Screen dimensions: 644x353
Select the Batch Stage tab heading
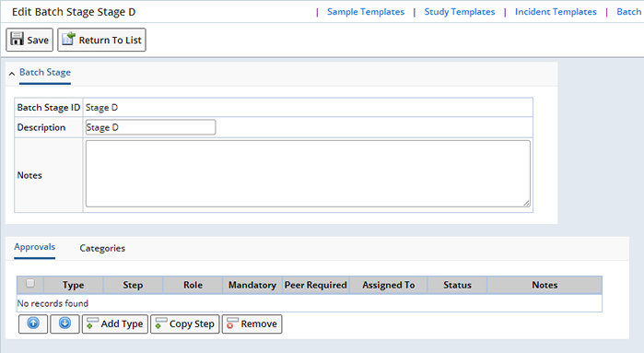[45, 72]
